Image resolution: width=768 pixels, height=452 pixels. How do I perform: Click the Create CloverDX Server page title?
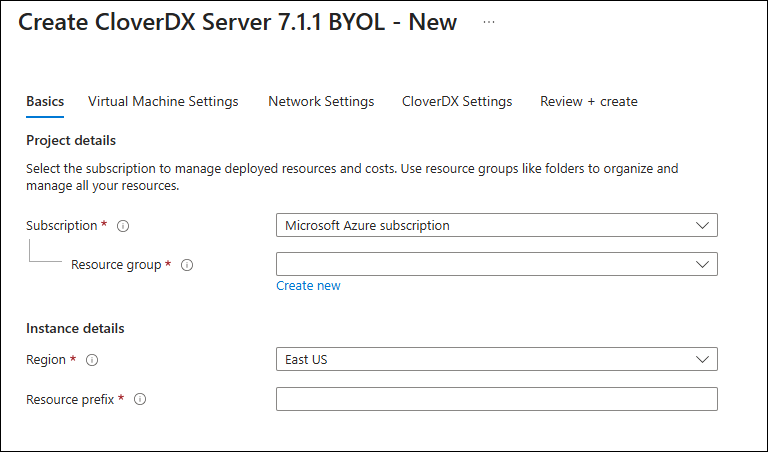238,22
